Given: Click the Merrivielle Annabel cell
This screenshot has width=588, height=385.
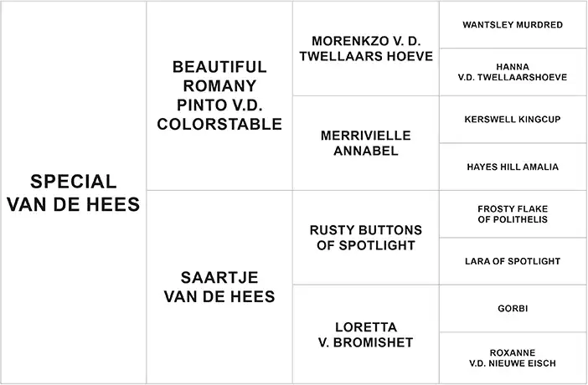Looking at the screenshot, I should coord(365,143).
